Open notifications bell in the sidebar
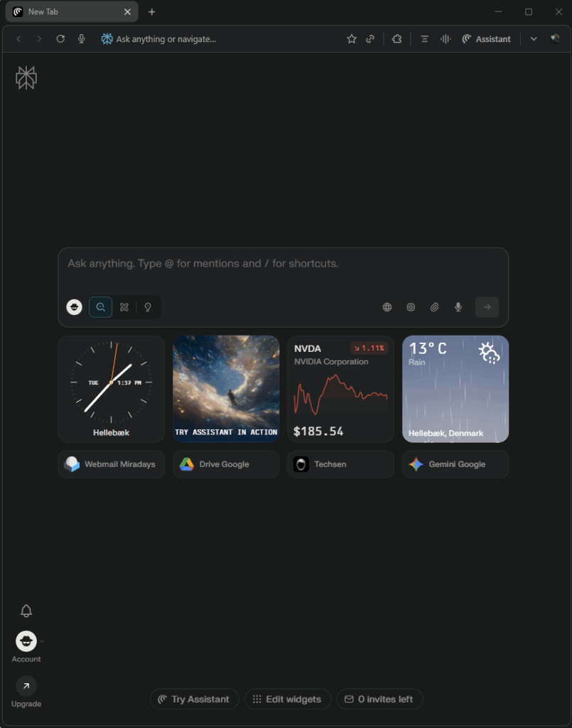 26,611
